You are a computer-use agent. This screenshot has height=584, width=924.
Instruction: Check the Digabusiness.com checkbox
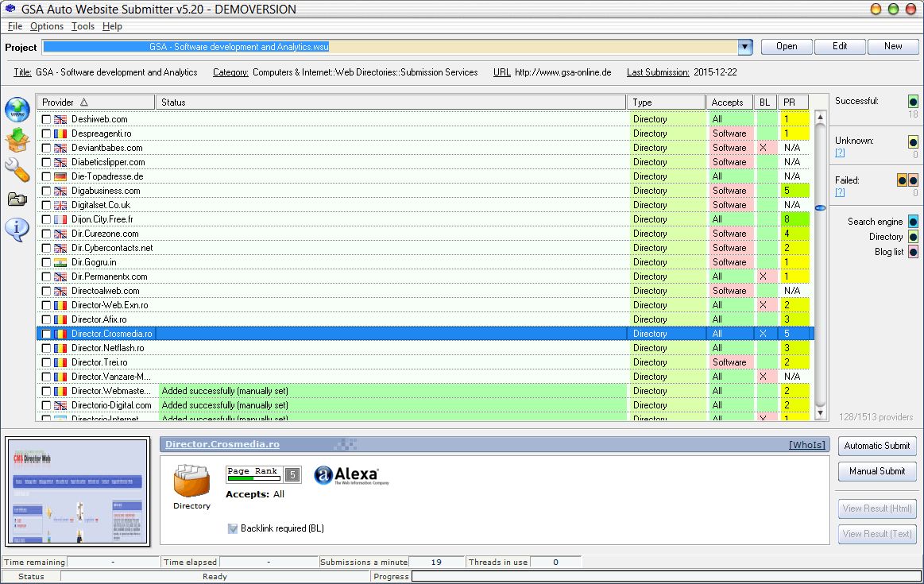coord(46,191)
